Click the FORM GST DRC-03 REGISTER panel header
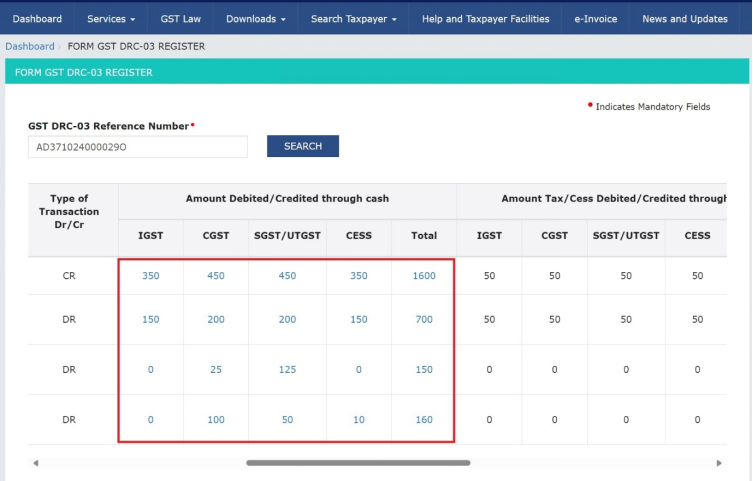753x481 pixels. click(377, 72)
